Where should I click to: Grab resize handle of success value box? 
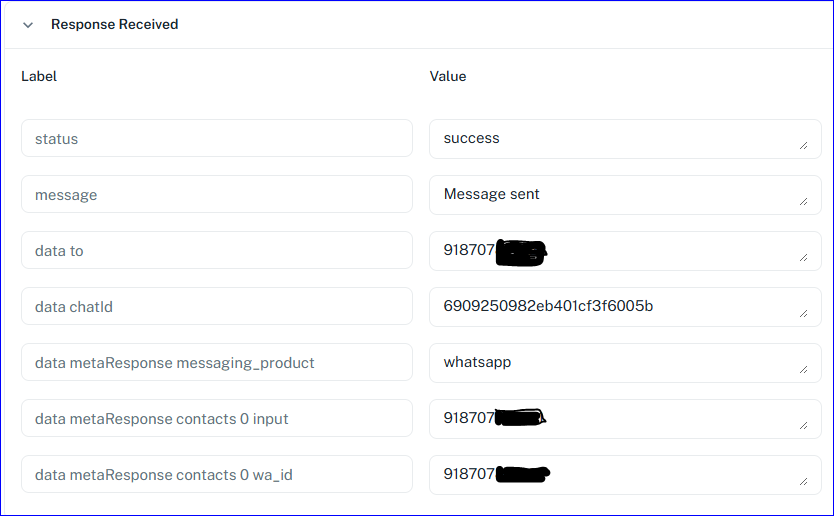803,146
